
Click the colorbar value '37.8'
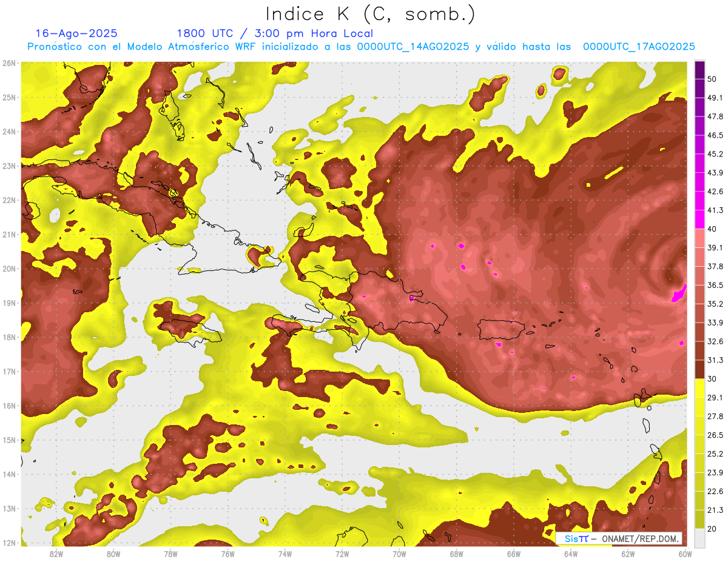coord(715,266)
